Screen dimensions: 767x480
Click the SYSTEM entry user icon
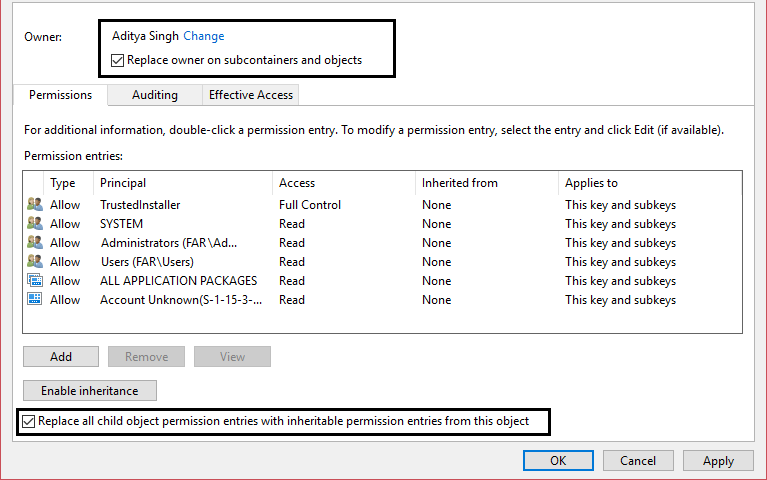pyautogui.click(x=35, y=224)
